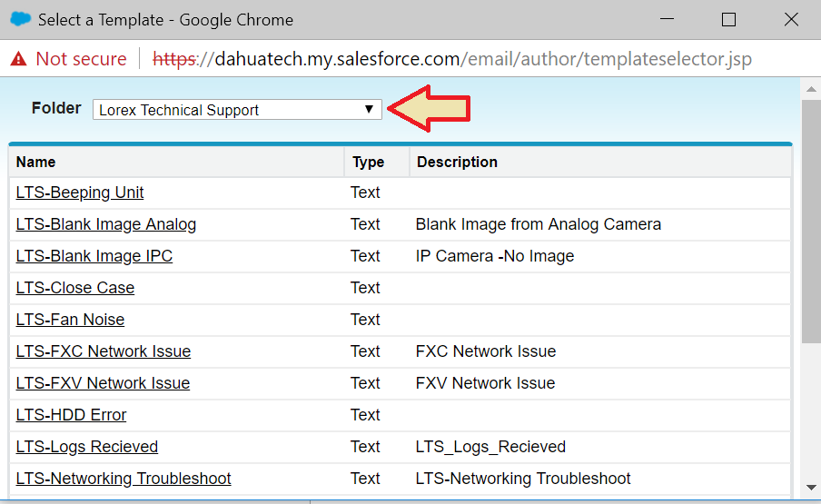
Task: Click the Type column header
Action: [368, 162]
